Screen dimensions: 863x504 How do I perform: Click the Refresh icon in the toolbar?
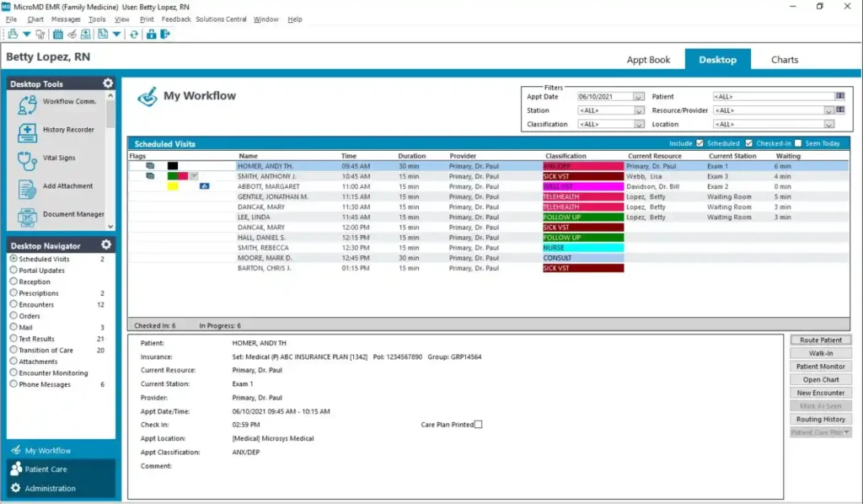[134, 34]
